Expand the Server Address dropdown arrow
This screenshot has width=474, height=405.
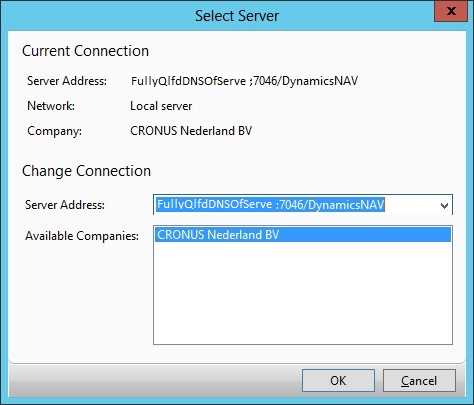(x=444, y=205)
